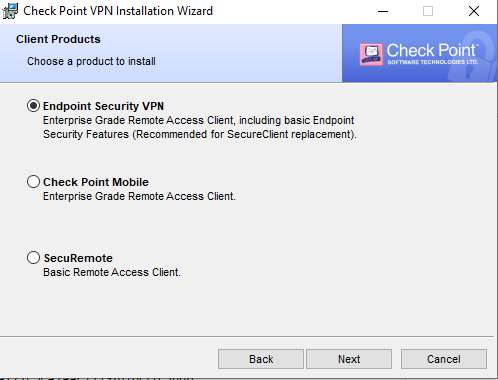Image resolution: width=498 pixels, height=380 pixels.
Task: Click the Endpoint Security VPN label text
Action: coord(103,106)
